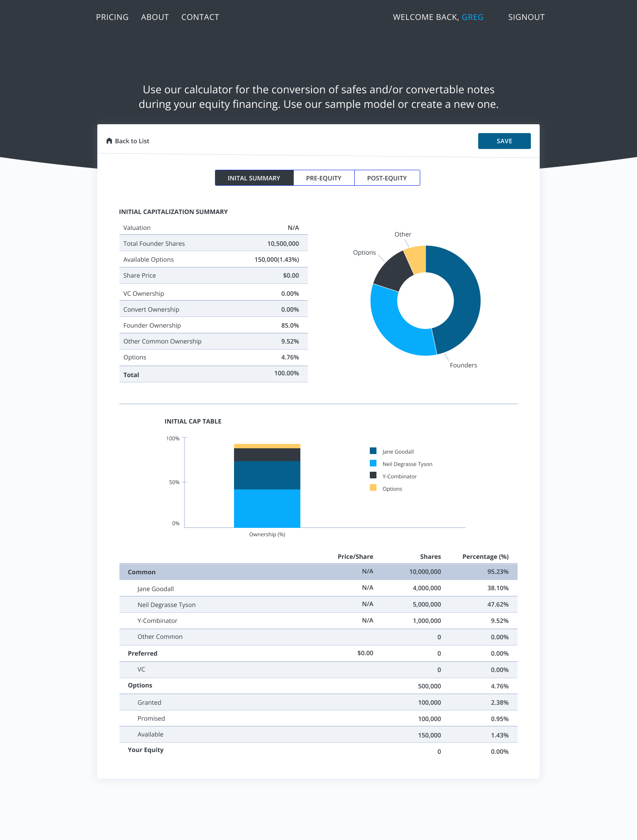Click the Jane Goodall legend color swatch
This screenshot has width=637, height=840.
click(373, 451)
